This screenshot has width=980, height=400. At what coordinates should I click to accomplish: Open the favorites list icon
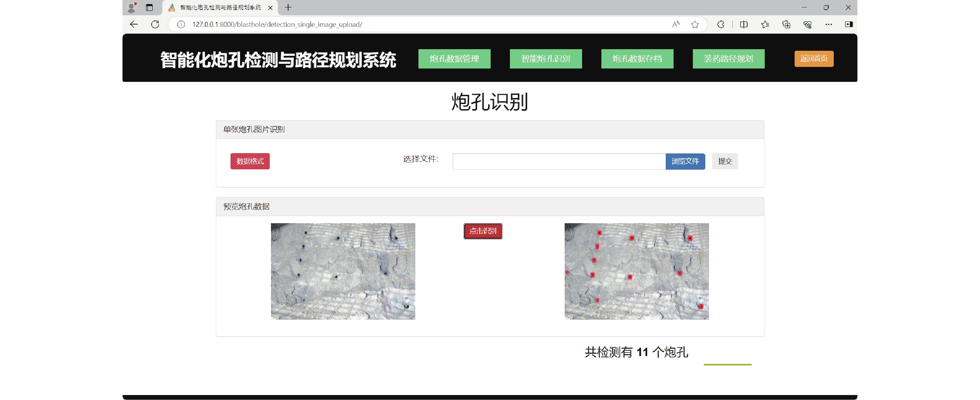coord(765,24)
